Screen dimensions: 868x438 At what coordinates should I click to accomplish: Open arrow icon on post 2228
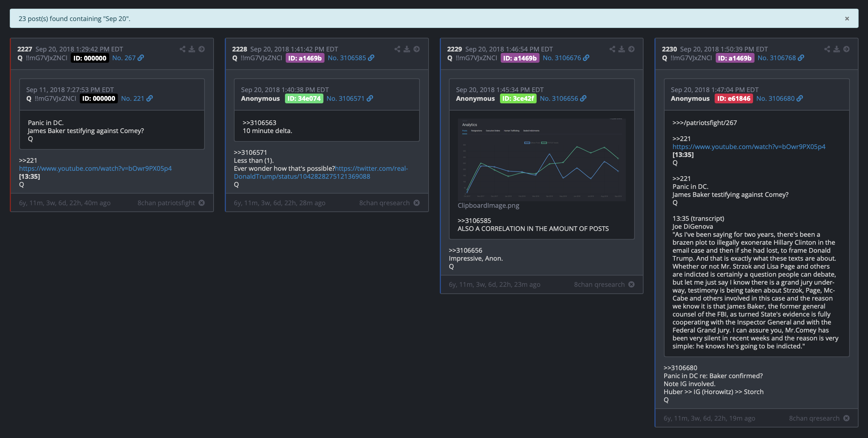417,49
